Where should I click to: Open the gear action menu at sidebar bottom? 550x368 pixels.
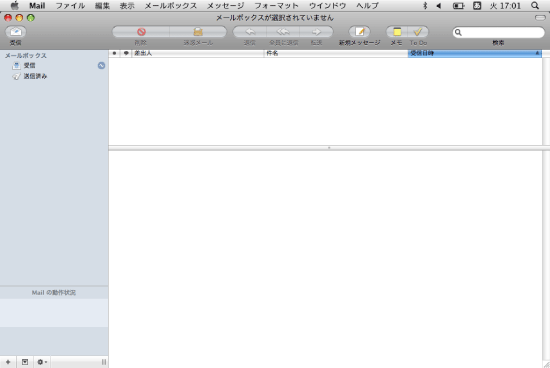coord(42,362)
